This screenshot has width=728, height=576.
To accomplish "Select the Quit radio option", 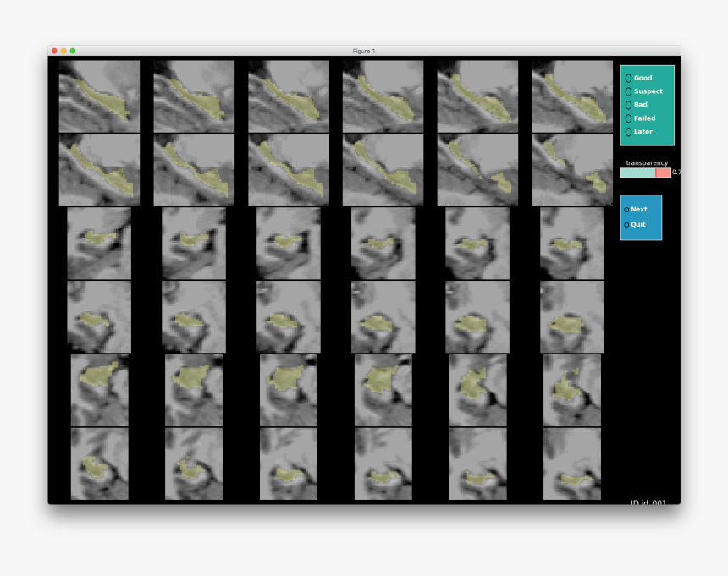I will pos(626,225).
